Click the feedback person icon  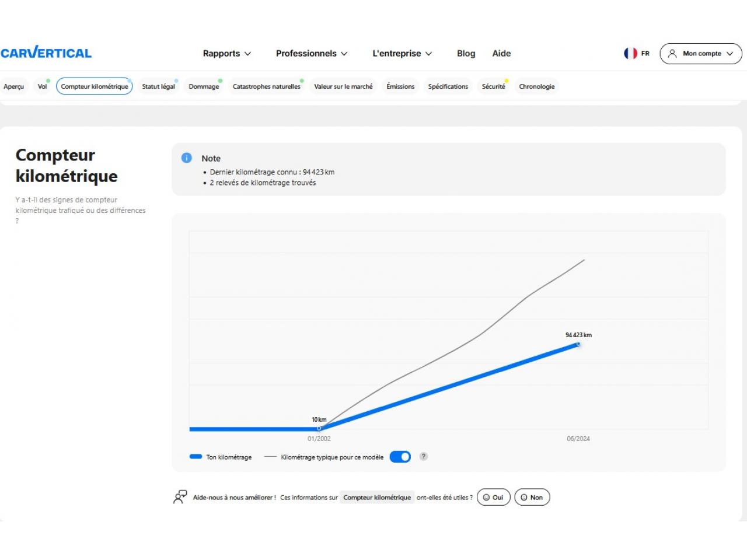click(180, 497)
